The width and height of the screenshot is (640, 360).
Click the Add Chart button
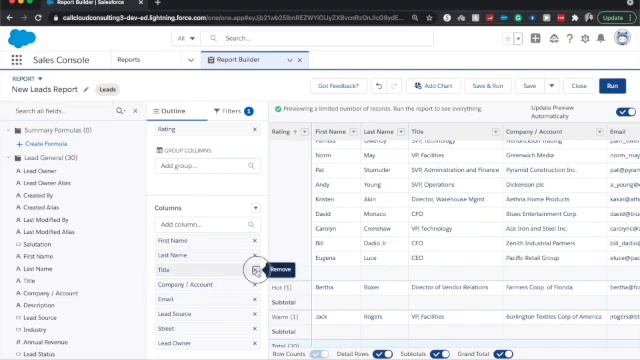tap(433, 86)
